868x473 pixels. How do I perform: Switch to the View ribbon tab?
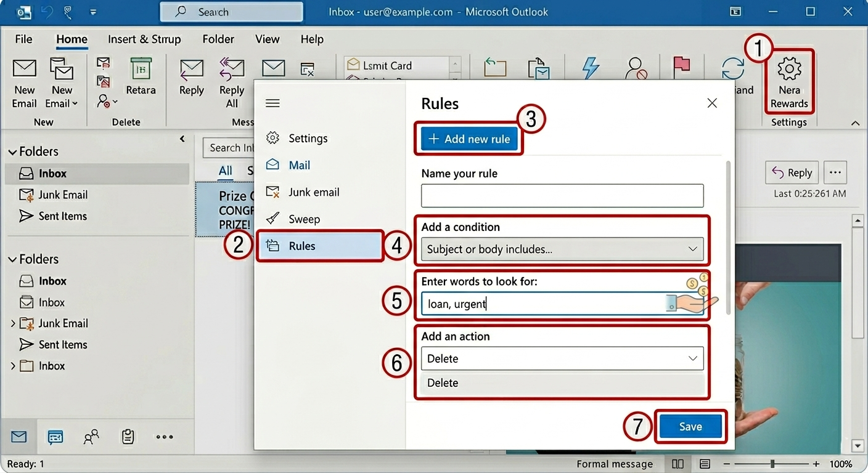(x=267, y=39)
